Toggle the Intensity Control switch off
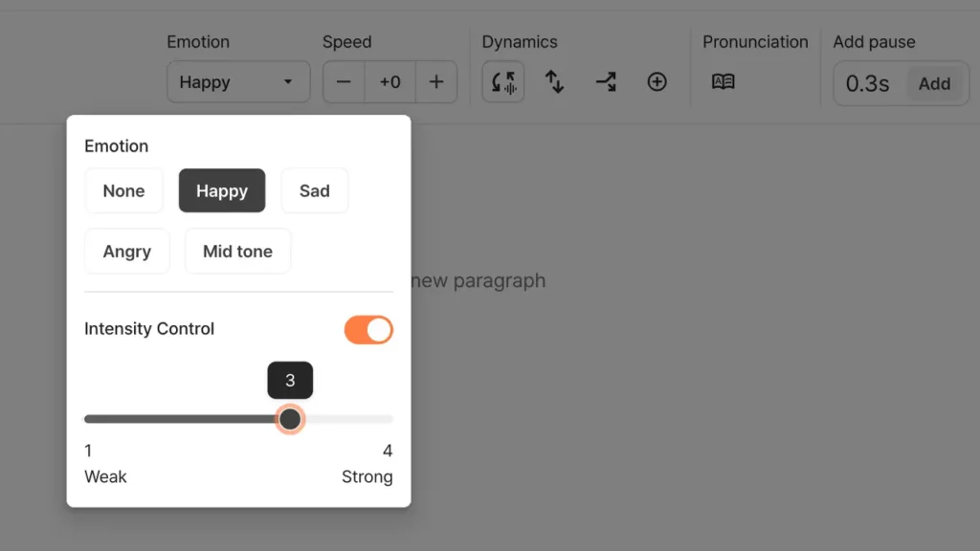 tap(368, 330)
